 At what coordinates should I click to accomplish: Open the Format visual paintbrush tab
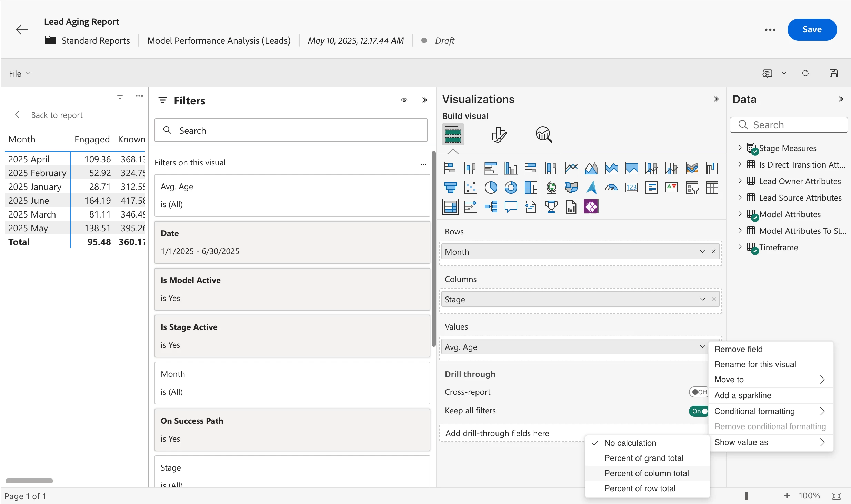tap(499, 134)
